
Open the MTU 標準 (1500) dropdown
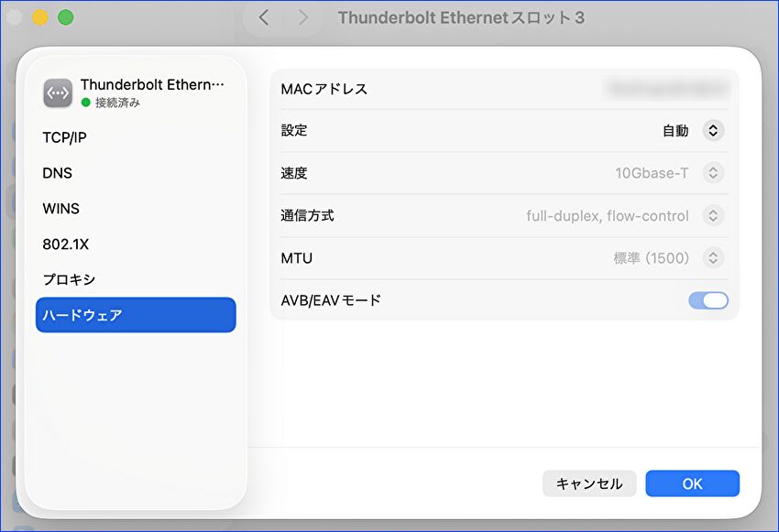[x=712, y=258]
